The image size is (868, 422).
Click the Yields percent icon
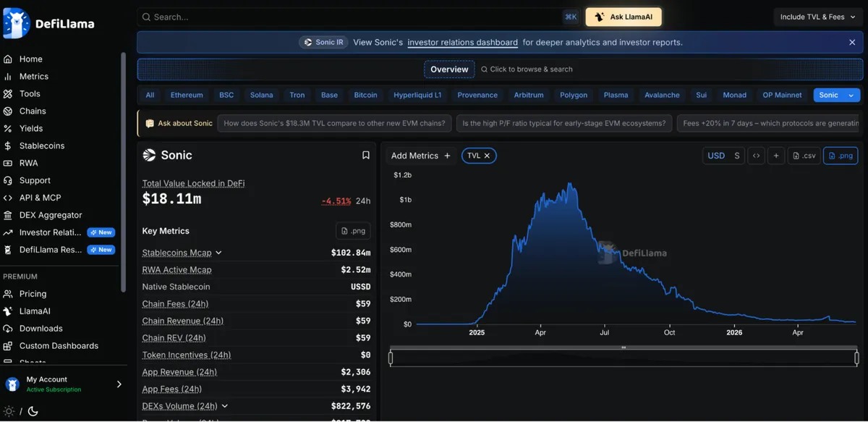(8, 129)
